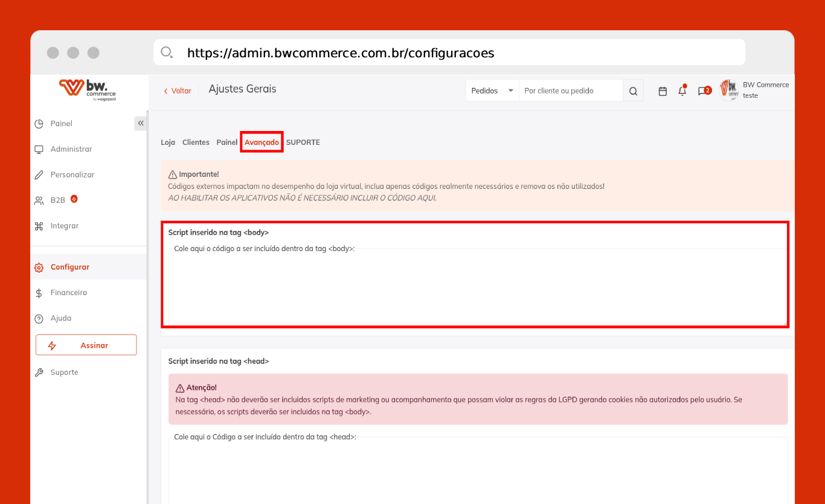Open chat messages icon with badge
Viewport: 825px width, 504px height.
tap(703, 91)
